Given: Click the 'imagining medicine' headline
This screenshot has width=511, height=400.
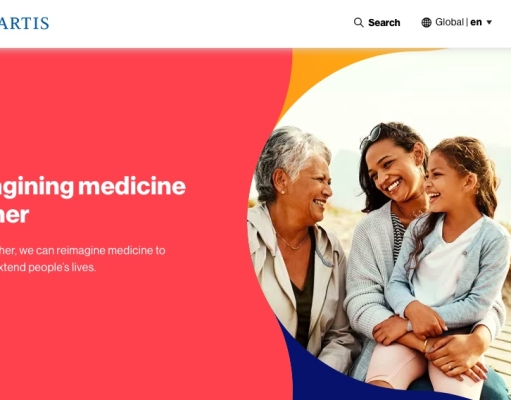Looking at the screenshot, I should click(93, 187).
